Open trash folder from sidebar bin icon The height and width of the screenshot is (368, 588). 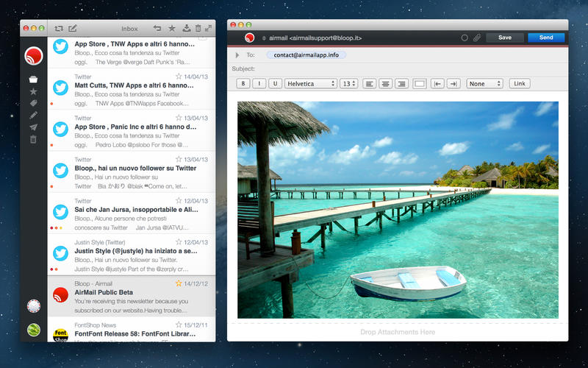click(33, 140)
